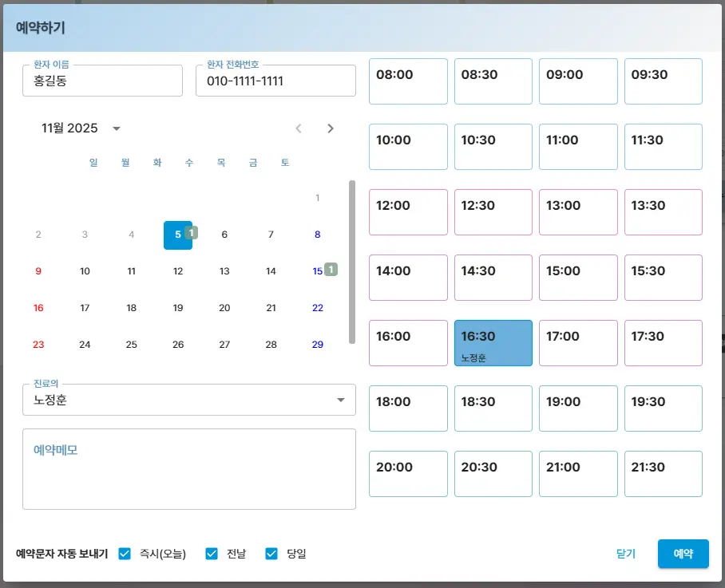This screenshot has height=588, width=725.
Task: Click the 환자 이름 input field
Action: (102, 81)
